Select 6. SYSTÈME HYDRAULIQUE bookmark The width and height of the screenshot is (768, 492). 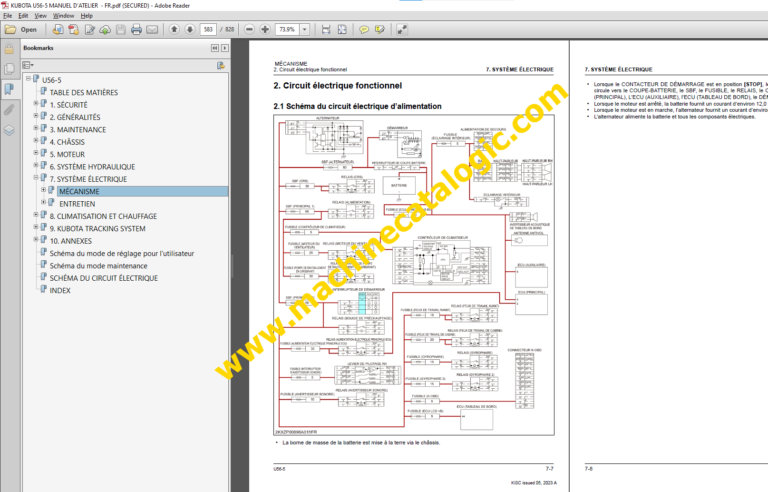pyautogui.click(x=92, y=167)
